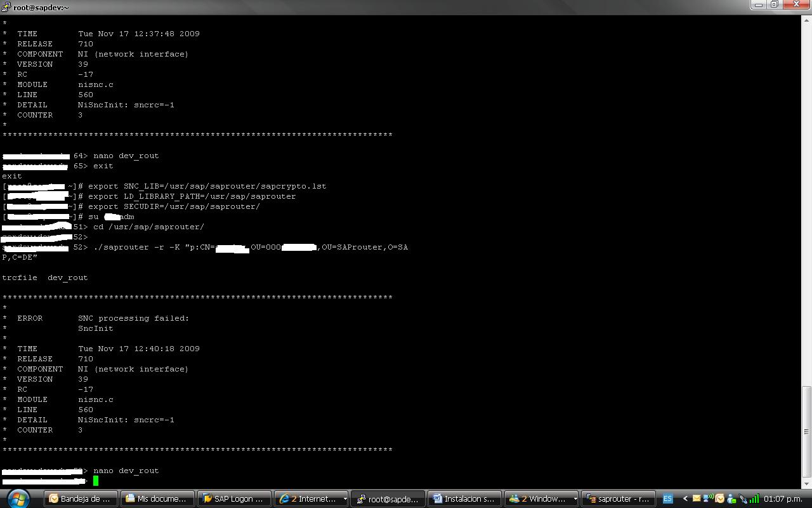The image size is (812, 508).
Task: Click the terminal scrollbar up arrow
Action: click(806, 20)
